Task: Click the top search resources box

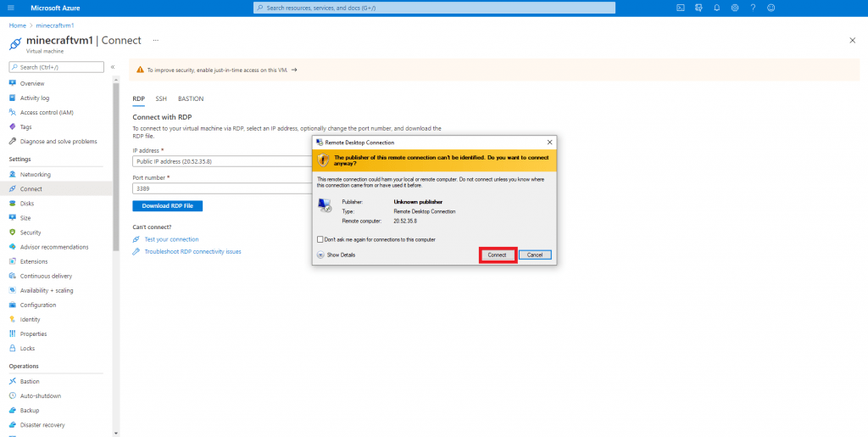Action: click(x=434, y=8)
